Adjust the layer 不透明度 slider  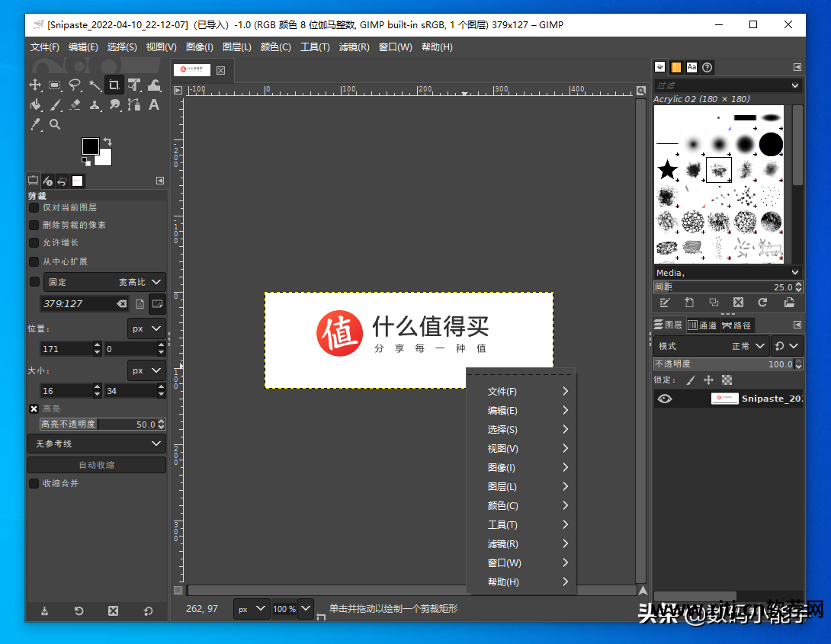tap(728, 364)
